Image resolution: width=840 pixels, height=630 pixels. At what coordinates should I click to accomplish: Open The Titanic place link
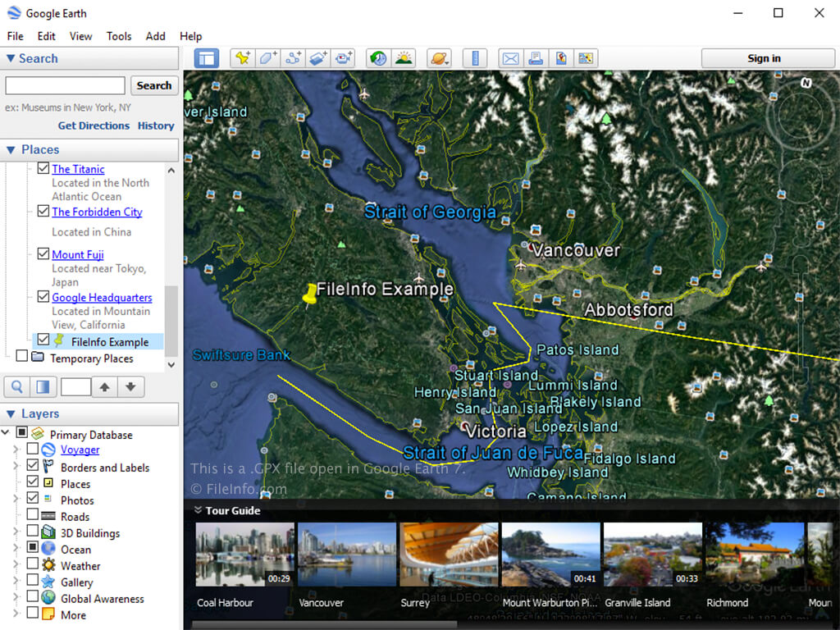pos(78,169)
